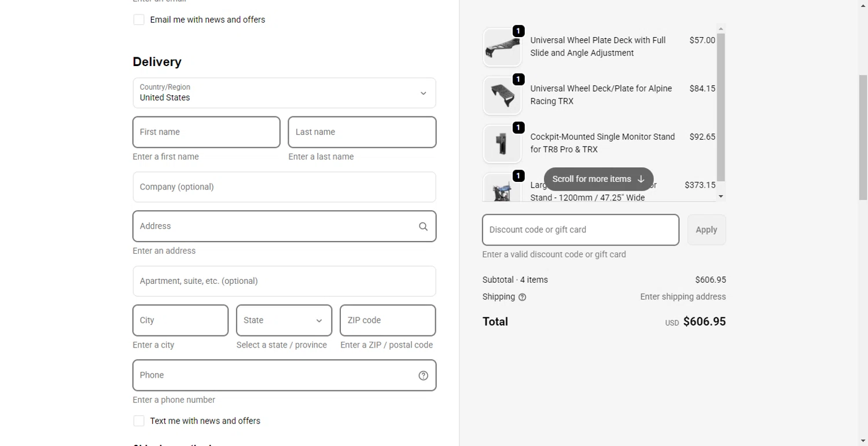The image size is (868, 446).
Task: Click the order summary scrollbar thumb
Action: pos(720,107)
